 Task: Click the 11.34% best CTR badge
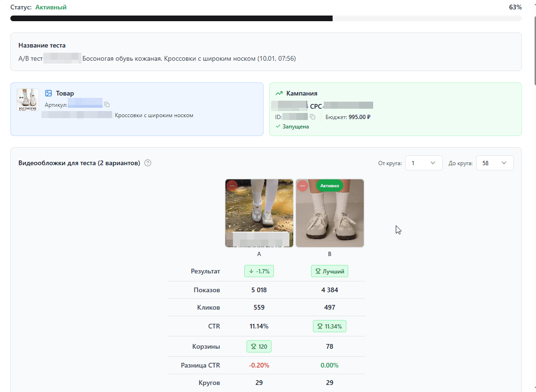click(329, 326)
